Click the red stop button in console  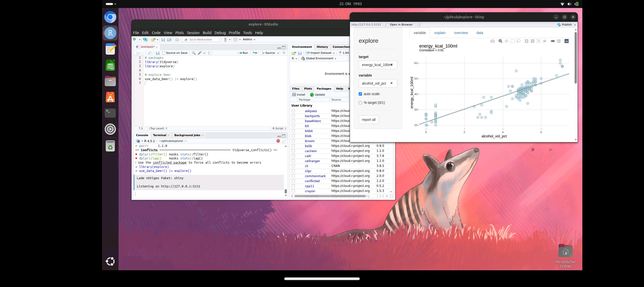pyautogui.click(x=278, y=141)
